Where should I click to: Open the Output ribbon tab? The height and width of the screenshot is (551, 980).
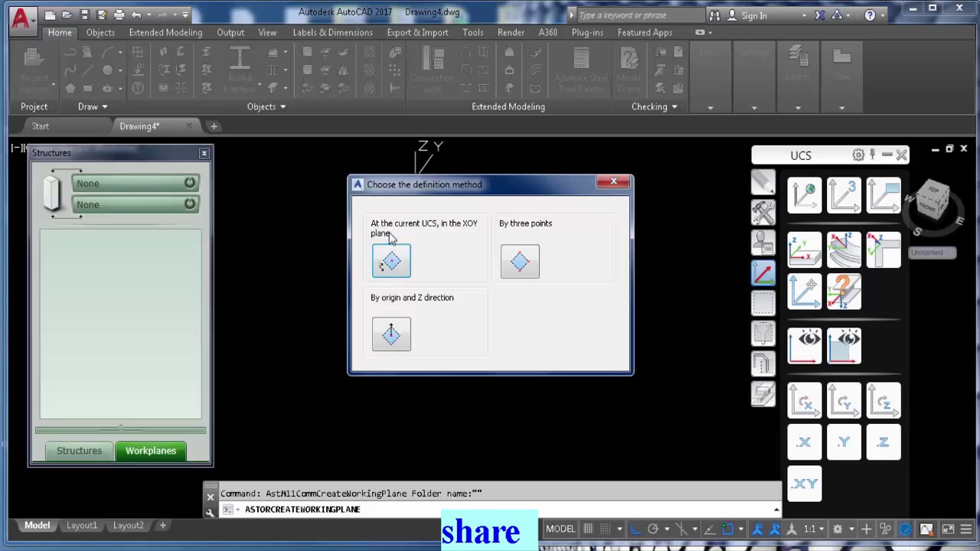[x=230, y=32]
